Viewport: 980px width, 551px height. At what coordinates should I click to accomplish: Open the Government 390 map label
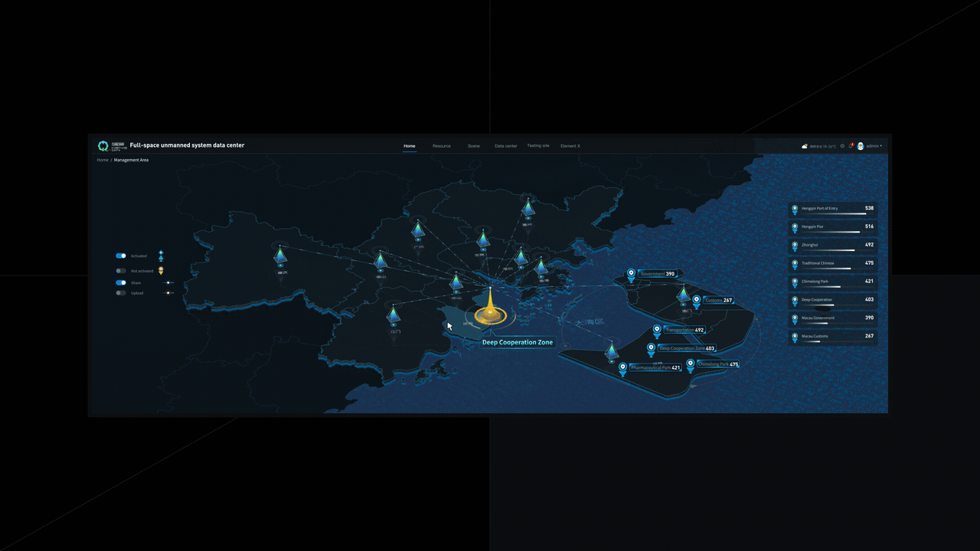point(658,273)
